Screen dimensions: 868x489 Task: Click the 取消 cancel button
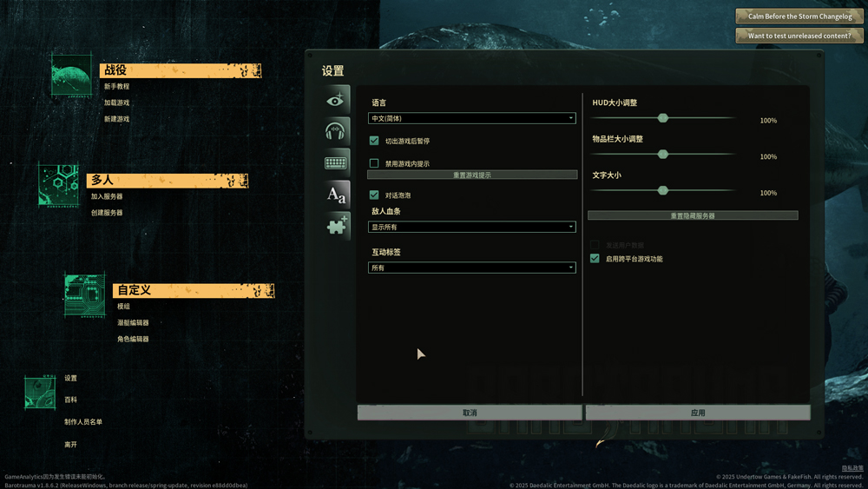click(470, 413)
